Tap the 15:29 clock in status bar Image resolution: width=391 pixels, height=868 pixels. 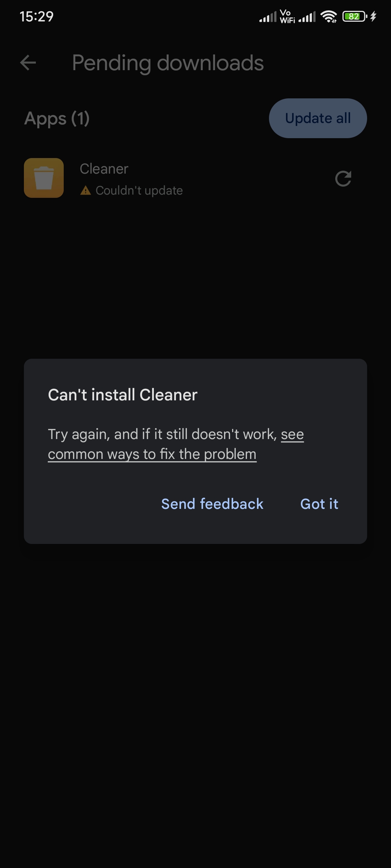coord(37,17)
